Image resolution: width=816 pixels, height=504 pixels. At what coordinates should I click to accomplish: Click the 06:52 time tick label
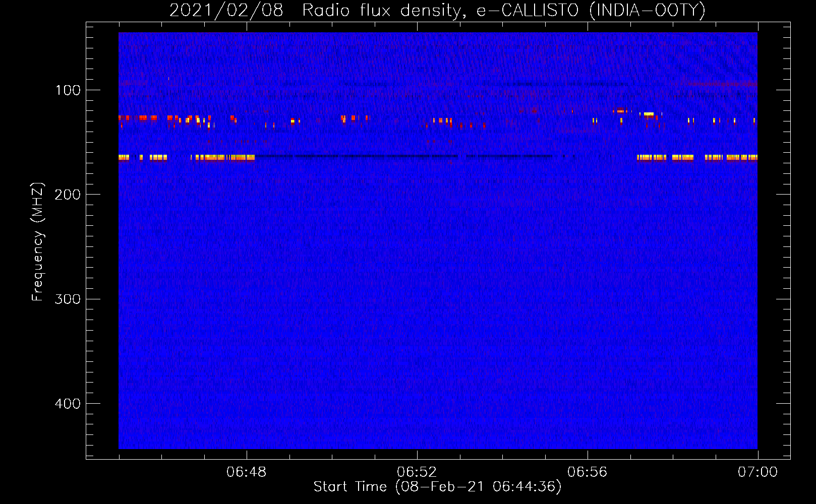tap(417, 472)
